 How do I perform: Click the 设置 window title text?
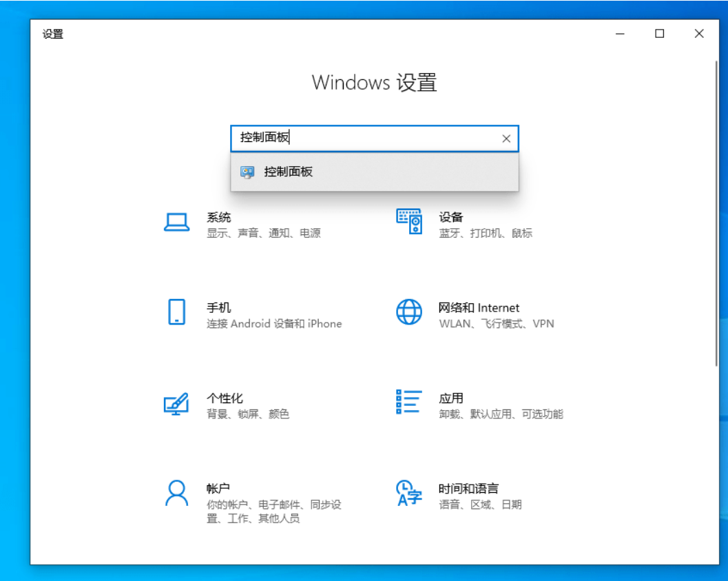tap(53, 34)
